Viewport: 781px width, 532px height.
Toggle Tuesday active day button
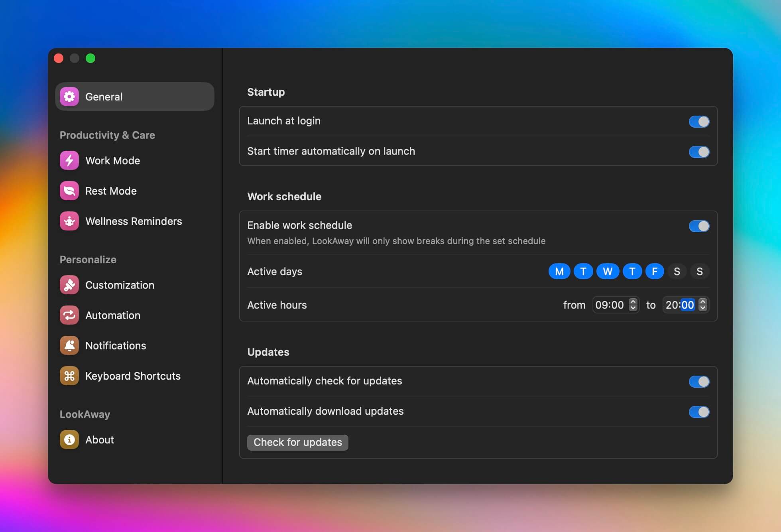coord(583,271)
